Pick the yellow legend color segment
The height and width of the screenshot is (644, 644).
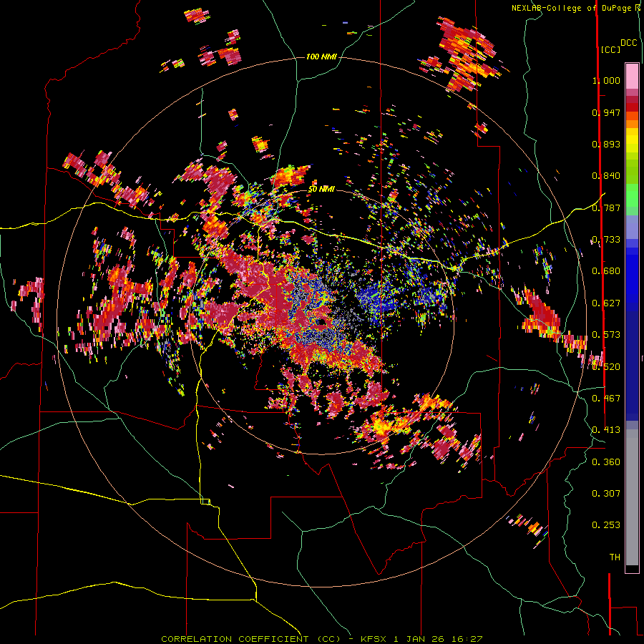click(632, 141)
